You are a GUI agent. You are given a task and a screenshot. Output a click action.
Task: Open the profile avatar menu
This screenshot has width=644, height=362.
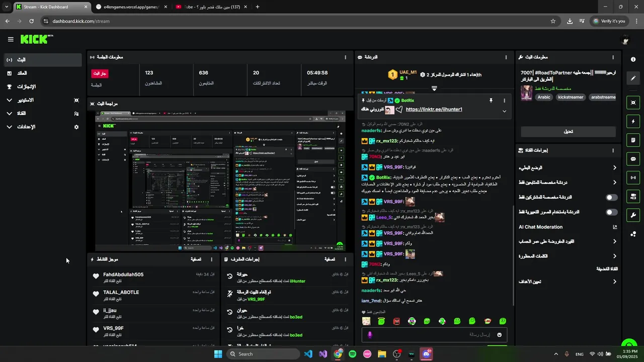pos(625,40)
